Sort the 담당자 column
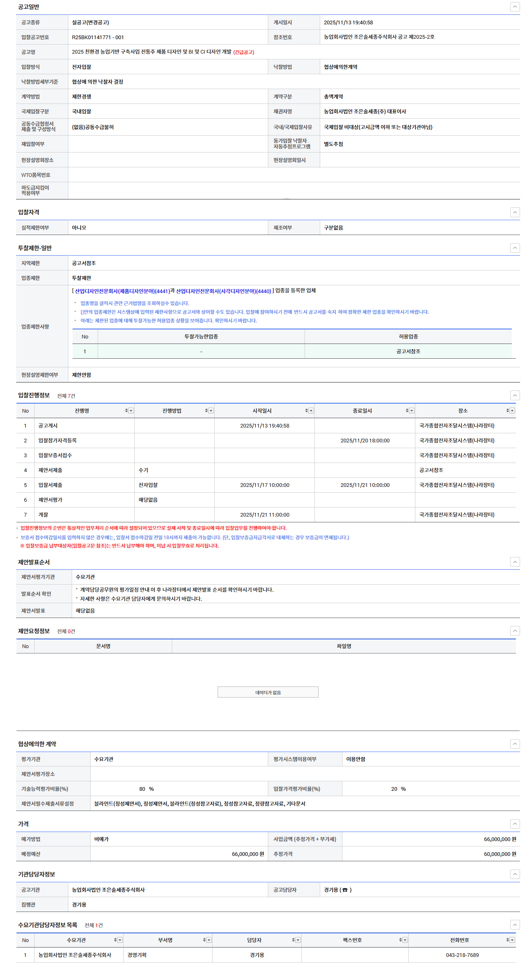The width and height of the screenshot is (532, 980). click(293, 940)
